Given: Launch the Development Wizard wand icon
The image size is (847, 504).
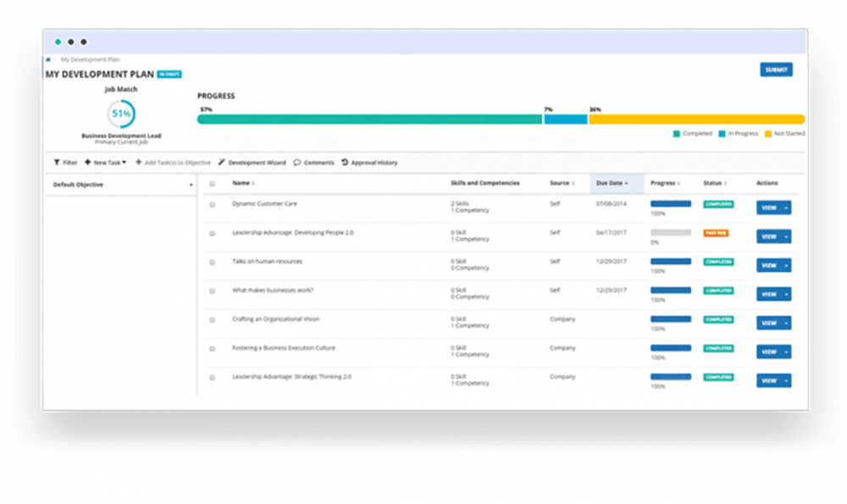Looking at the screenshot, I should pos(222,163).
